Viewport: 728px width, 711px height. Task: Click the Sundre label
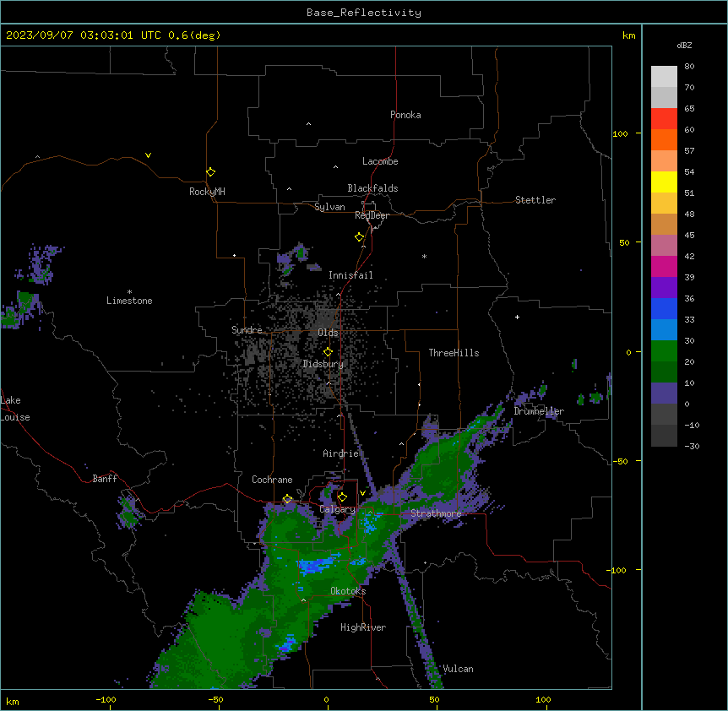pyautogui.click(x=247, y=330)
